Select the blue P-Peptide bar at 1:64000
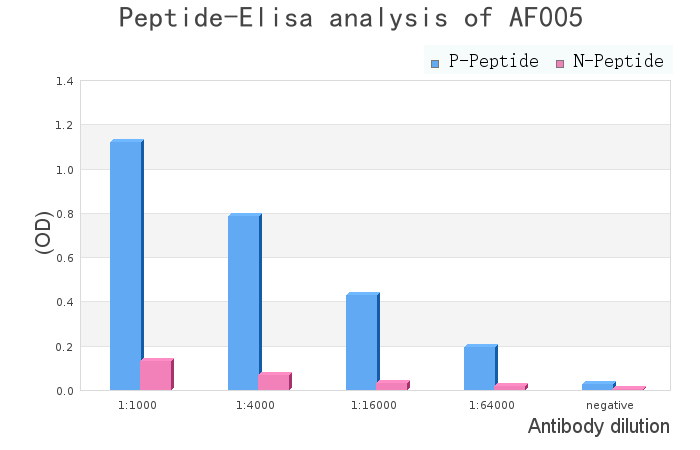The width and height of the screenshot is (700, 450). (x=480, y=368)
